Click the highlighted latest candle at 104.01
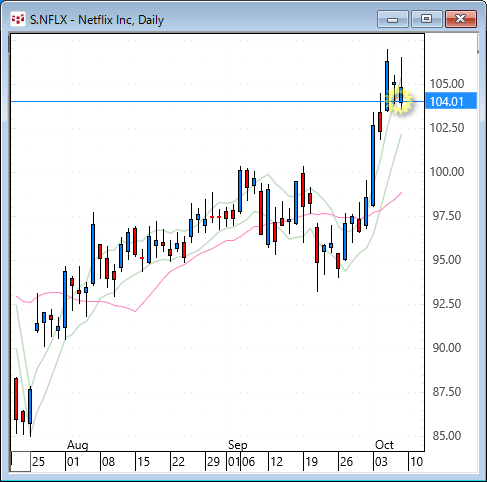 (x=401, y=95)
